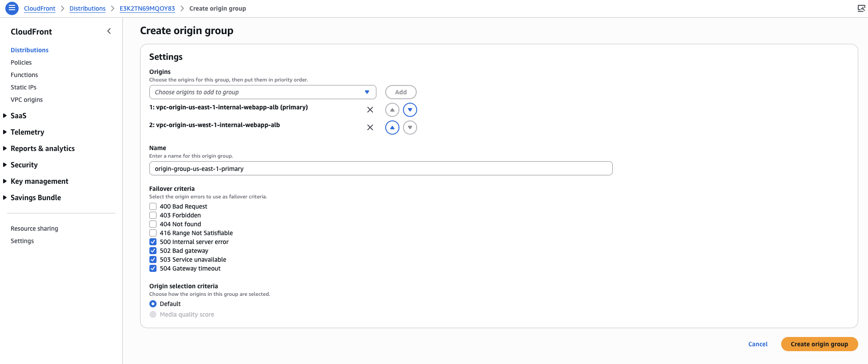Move us-west-1 origin up in priority
Screen dimensions: 868x364
[392, 128]
